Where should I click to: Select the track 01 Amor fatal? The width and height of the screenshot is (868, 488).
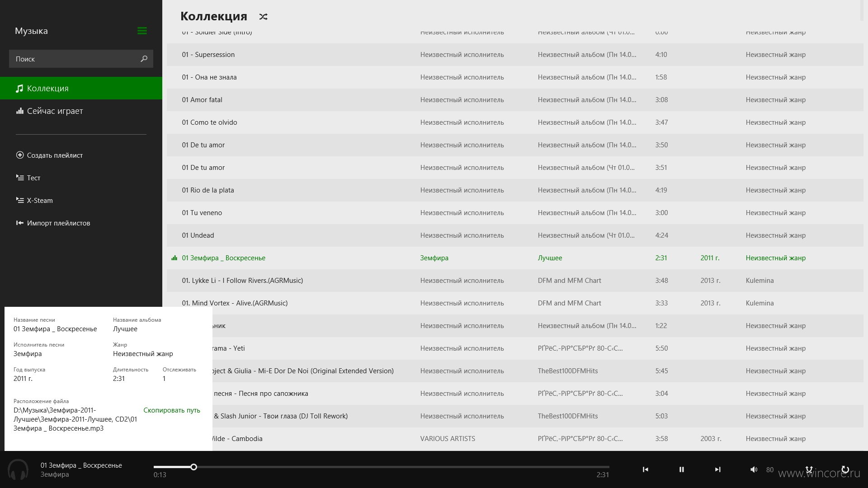tap(515, 100)
